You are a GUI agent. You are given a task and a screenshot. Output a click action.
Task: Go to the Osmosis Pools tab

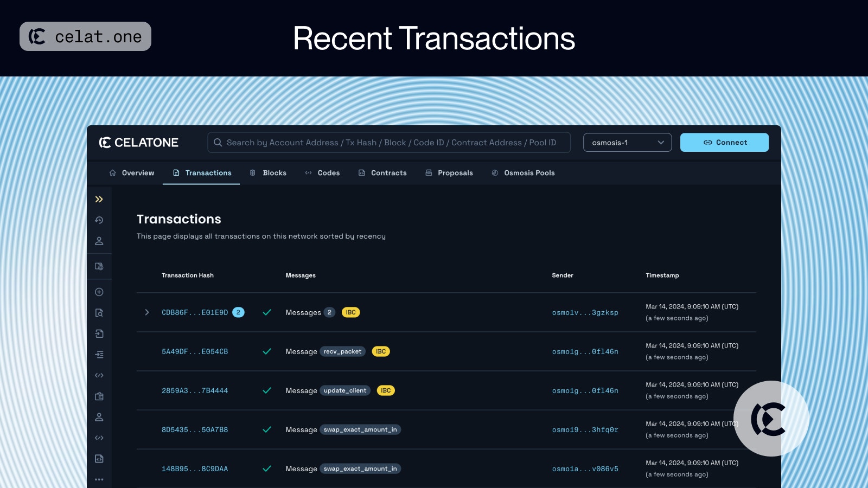(x=523, y=173)
